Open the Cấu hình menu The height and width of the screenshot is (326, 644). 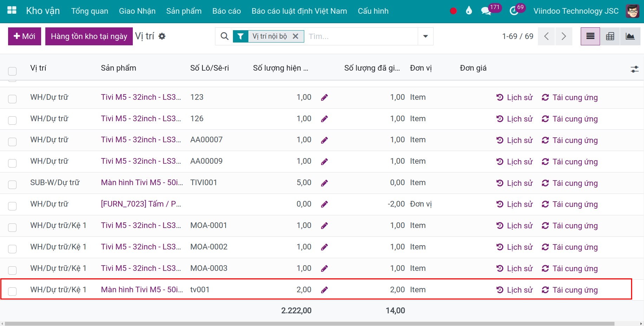373,11
